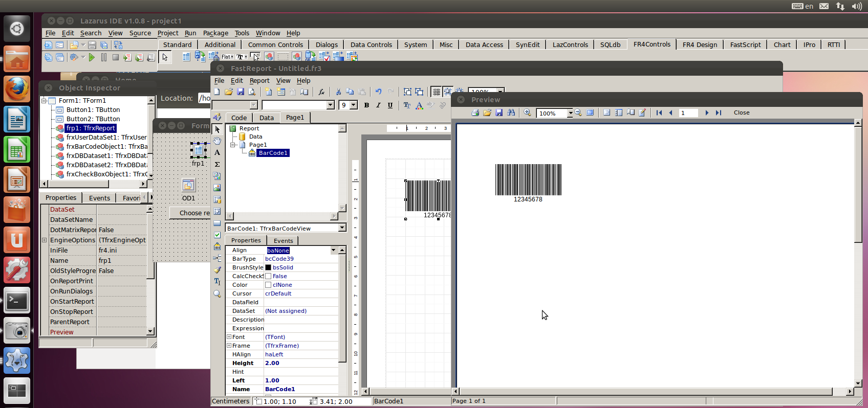Viewport: 868px width, 408px height.
Task: Open the FR4 Design component tab
Action: 700,44
